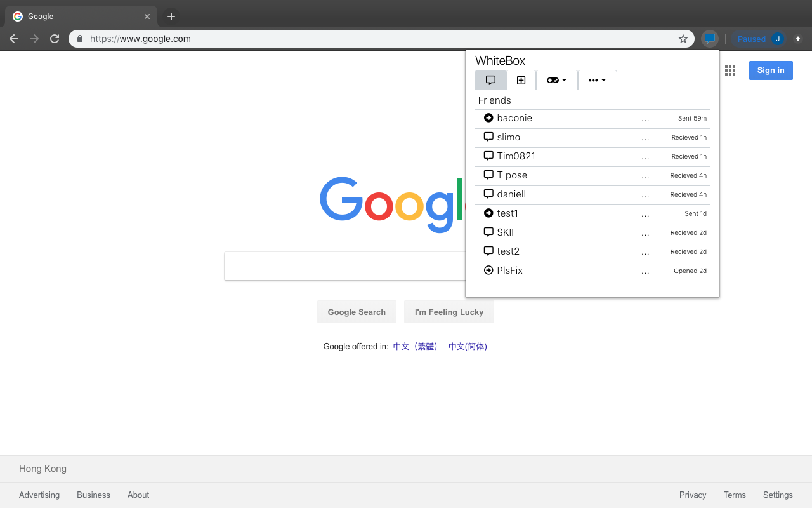The width and height of the screenshot is (812, 508).
Task: Open options ellipsis for daniell
Action: pos(645,195)
